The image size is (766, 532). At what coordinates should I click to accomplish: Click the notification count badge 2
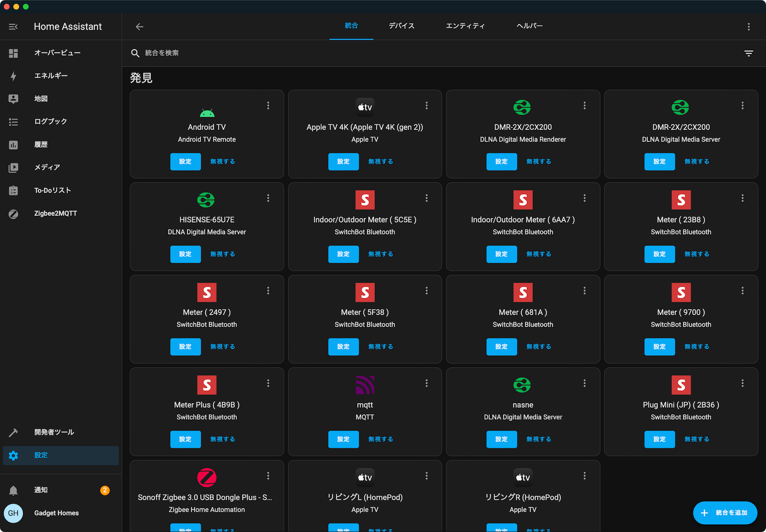click(x=105, y=490)
